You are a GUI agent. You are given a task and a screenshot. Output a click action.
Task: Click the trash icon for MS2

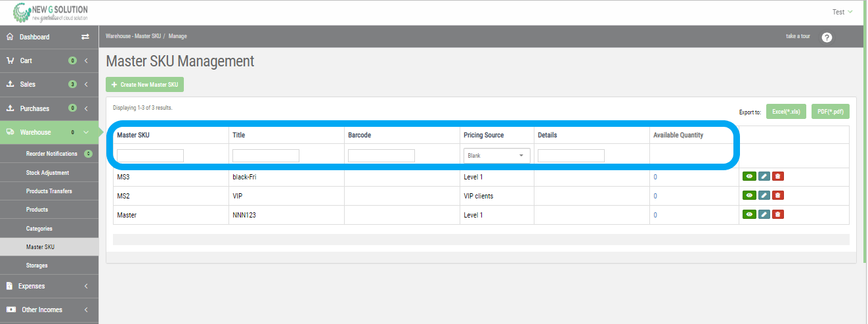[777, 195]
